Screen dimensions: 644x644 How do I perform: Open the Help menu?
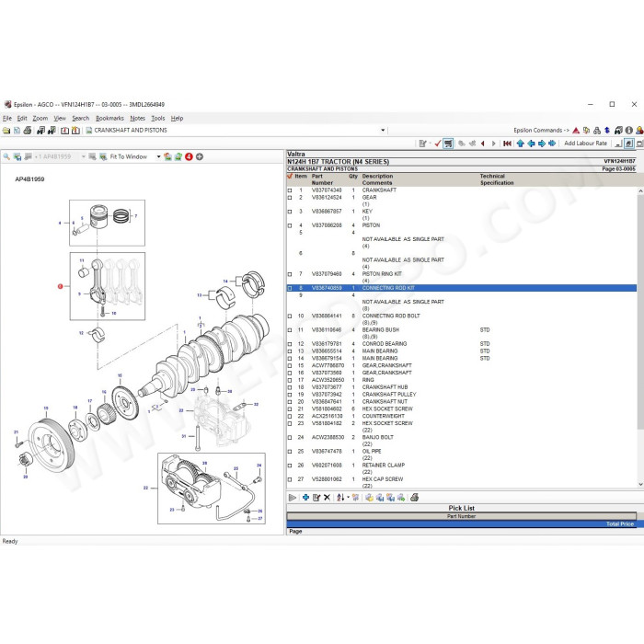click(177, 119)
